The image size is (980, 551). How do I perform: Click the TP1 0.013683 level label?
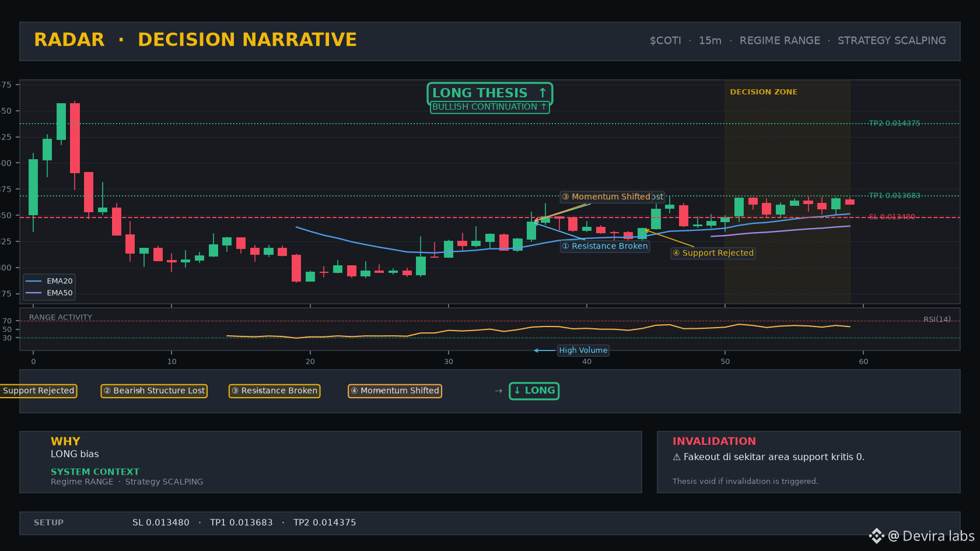pos(894,196)
